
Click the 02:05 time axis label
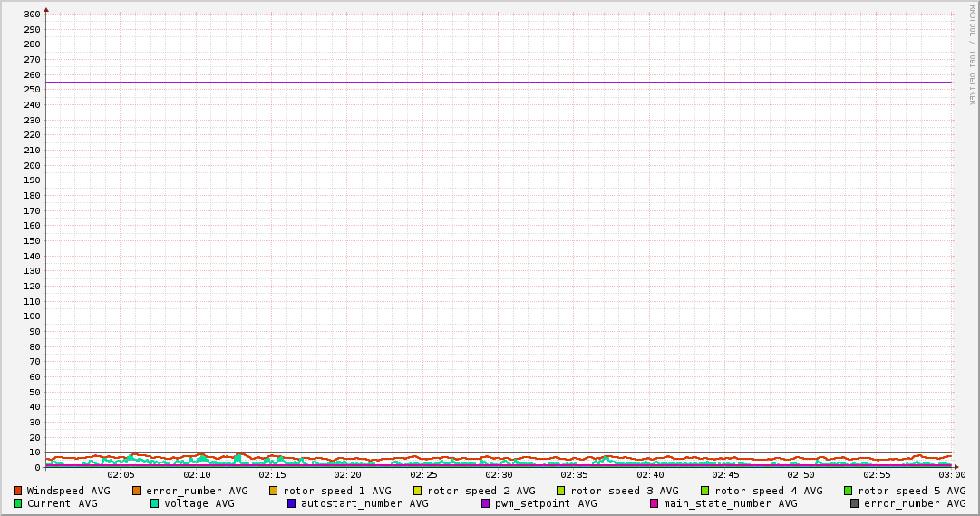coord(121,475)
